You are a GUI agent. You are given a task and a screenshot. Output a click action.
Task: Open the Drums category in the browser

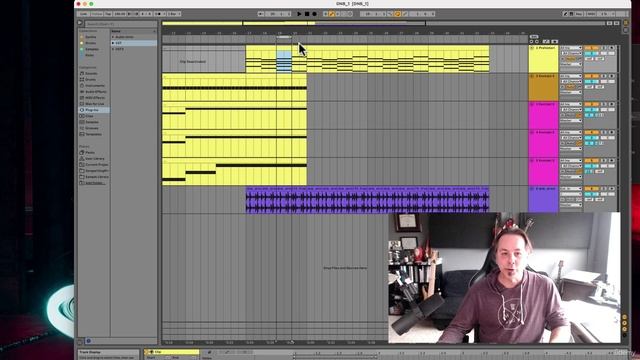pos(91,80)
